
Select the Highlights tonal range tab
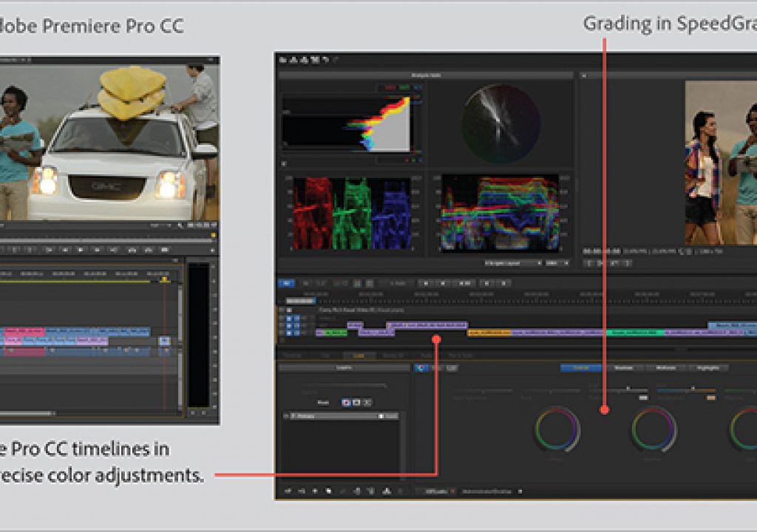point(707,368)
